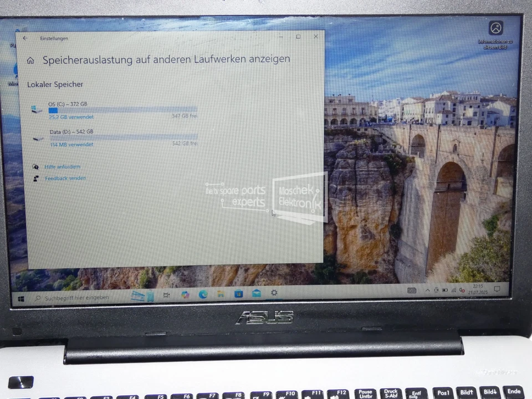Screen dimensions: 532x399
Task: Open the Mail app from the taskbar
Action: coord(256,294)
